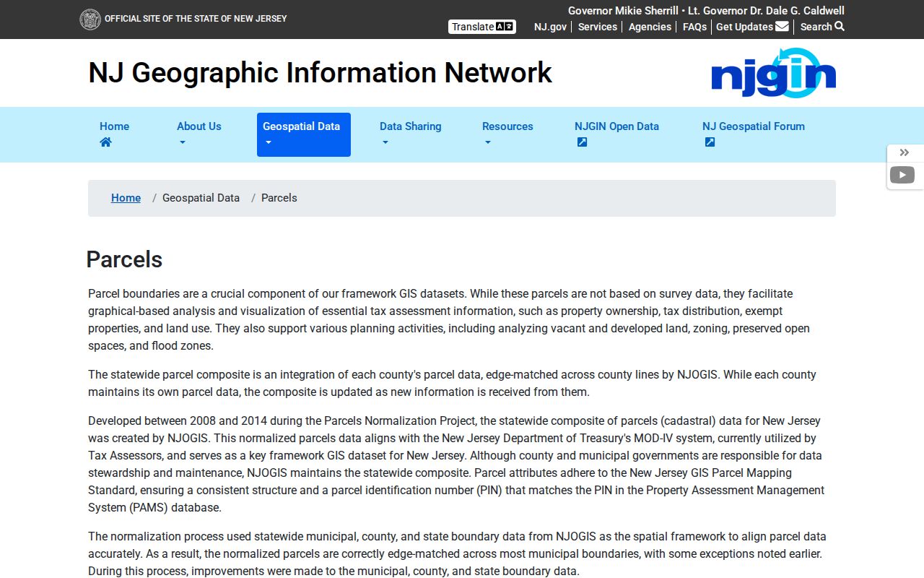The width and height of the screenshot is (924, 578).
Task: Click the translate language icon
Action: tap(505, 27)
